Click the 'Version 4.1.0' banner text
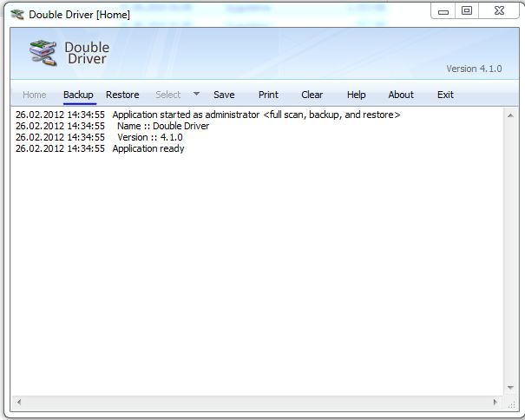The width and height of the screenshot is (525, 420). (474, 69)
